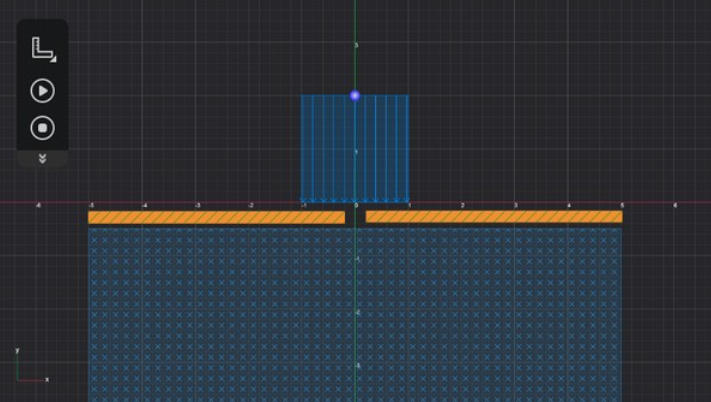This screenshot has height=402, width=711.
Task: Select the glowing blue point on the y-axis
Action: 355,96
